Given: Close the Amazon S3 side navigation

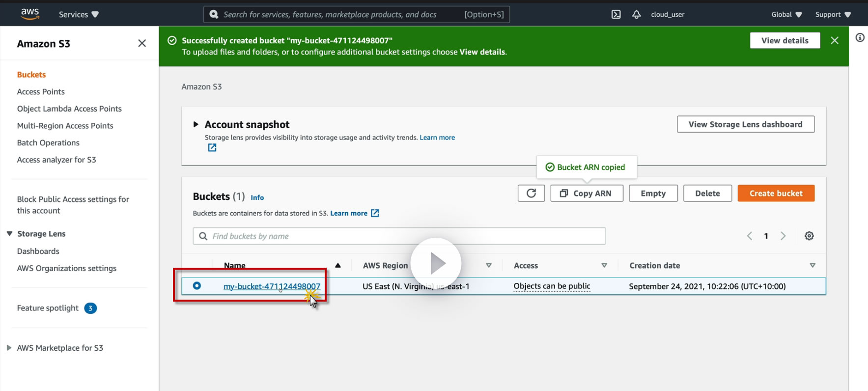Looking at the screenshot, I should click(142, 43).
